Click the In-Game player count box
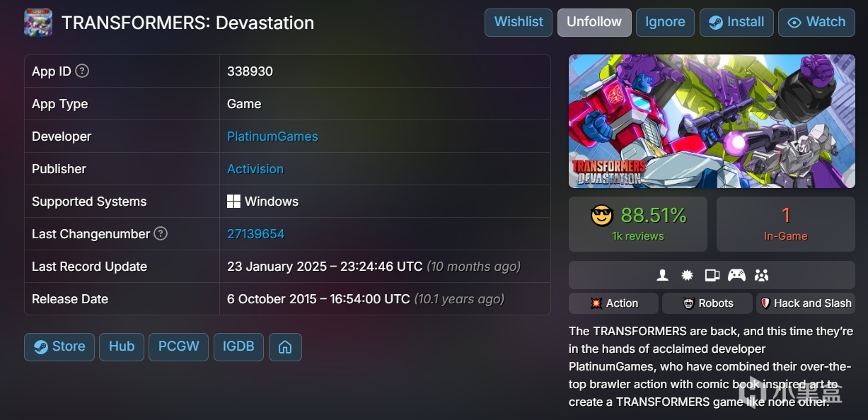Image resolution: width=868 pixels, height=420 pixels. (786, 224)
